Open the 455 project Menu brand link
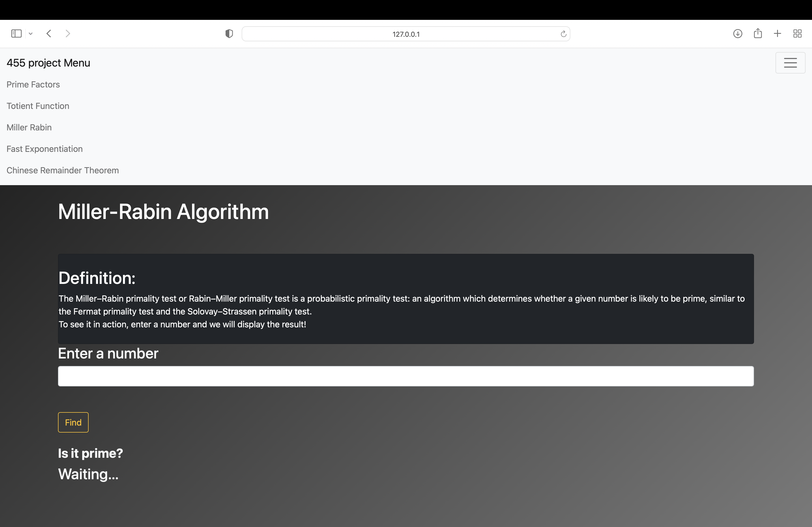Screen dimensions: 812x527 (48, 63)
